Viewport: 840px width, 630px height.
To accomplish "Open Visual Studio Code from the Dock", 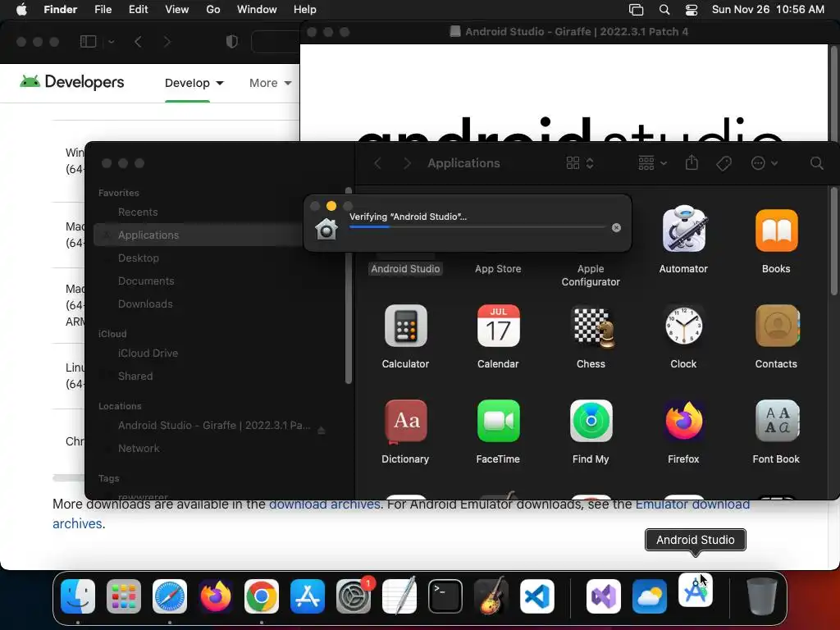I will coord(537,596).
